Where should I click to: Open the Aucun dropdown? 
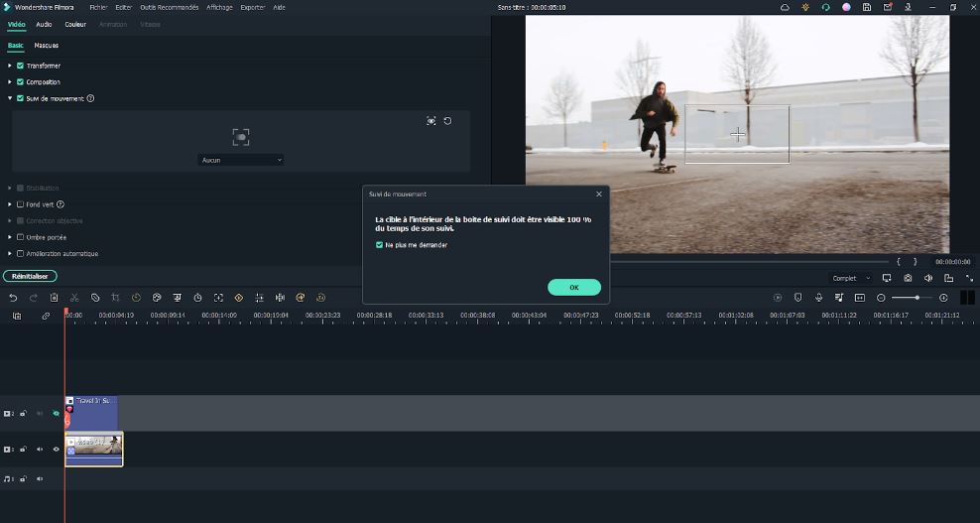241,160
